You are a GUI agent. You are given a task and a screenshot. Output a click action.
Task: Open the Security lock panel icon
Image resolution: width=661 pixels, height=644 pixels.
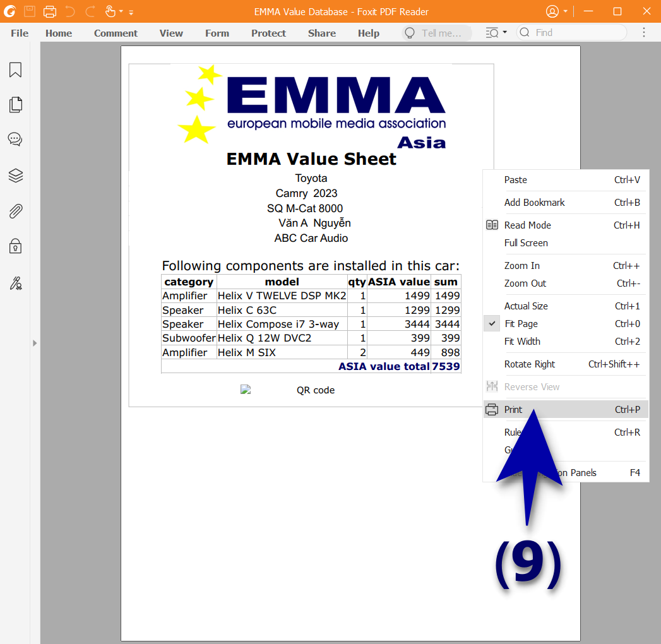[x=16, y=246]
